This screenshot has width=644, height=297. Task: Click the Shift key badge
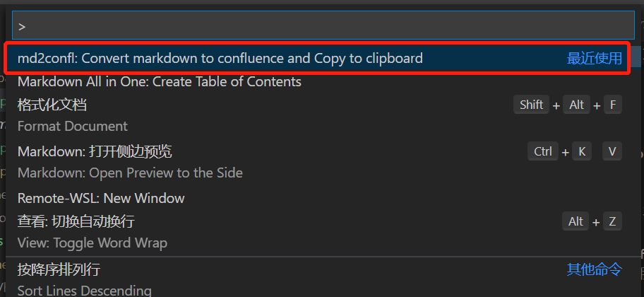click(x=531, y=105)
